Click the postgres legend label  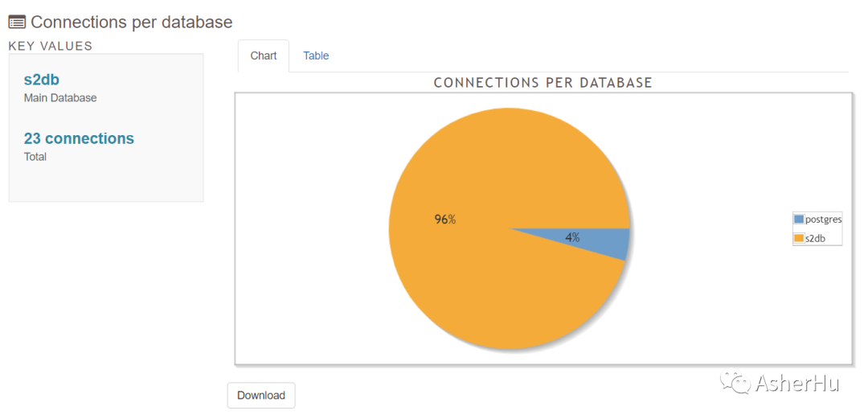click(x=823, y=219)
